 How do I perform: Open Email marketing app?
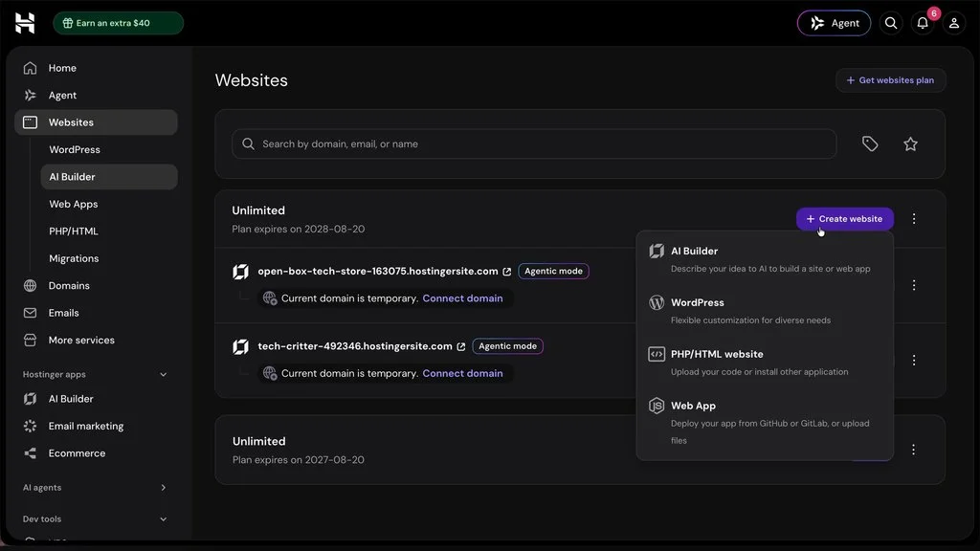coord(97,426)
